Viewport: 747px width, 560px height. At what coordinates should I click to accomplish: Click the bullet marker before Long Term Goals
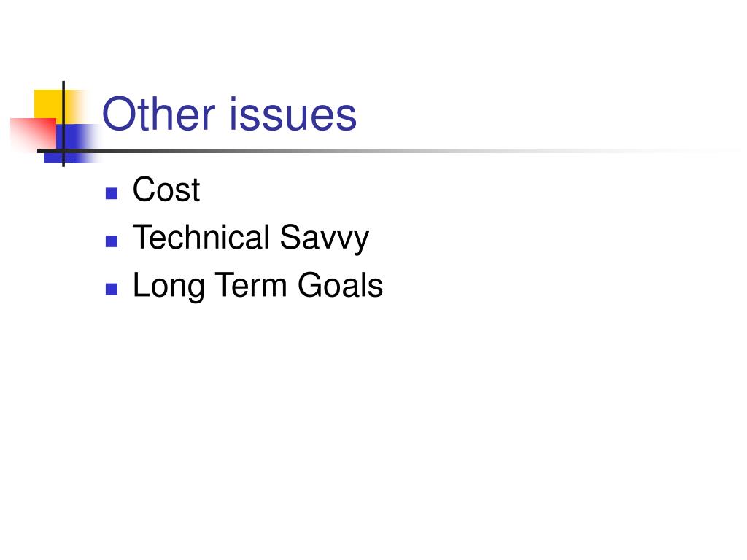point(112,289)
